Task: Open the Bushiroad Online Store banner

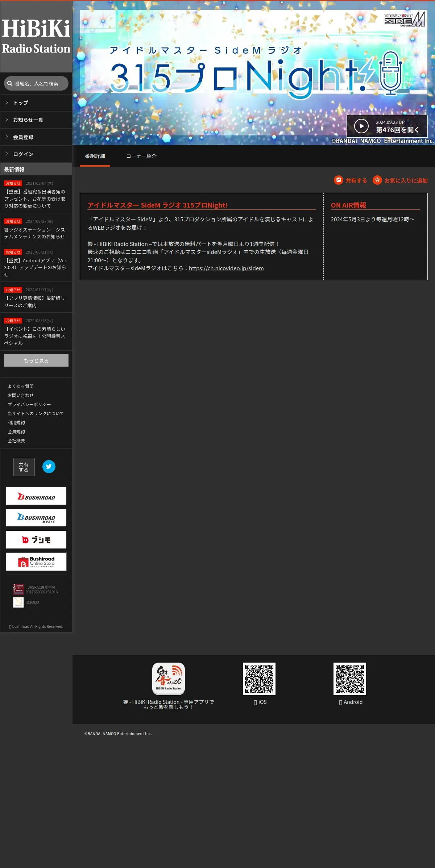Action: 36,562
